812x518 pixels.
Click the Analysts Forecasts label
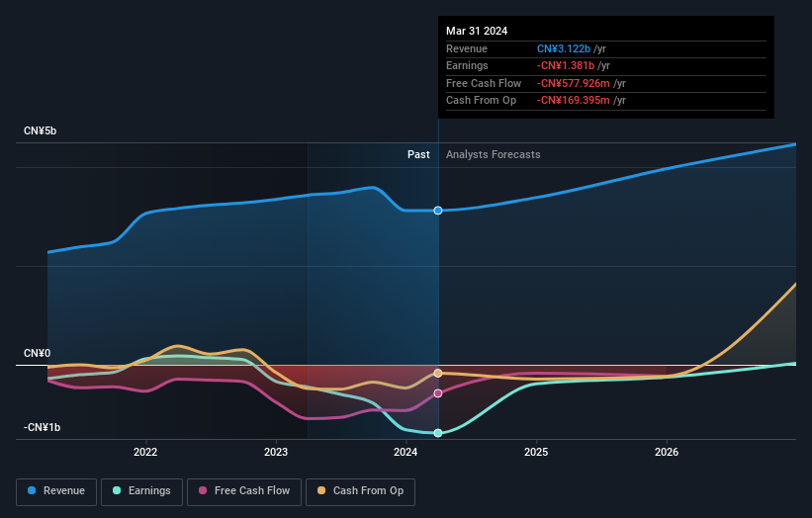click(x=493, y=155)
